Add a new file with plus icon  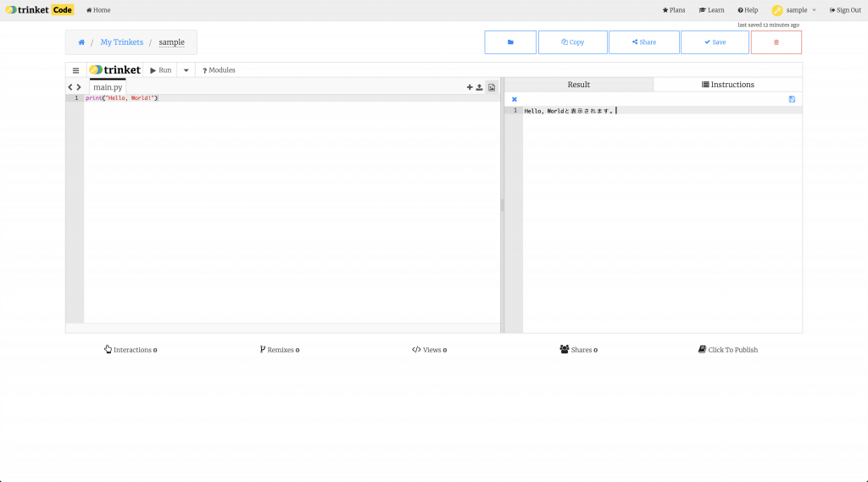(x=470, y=87)
